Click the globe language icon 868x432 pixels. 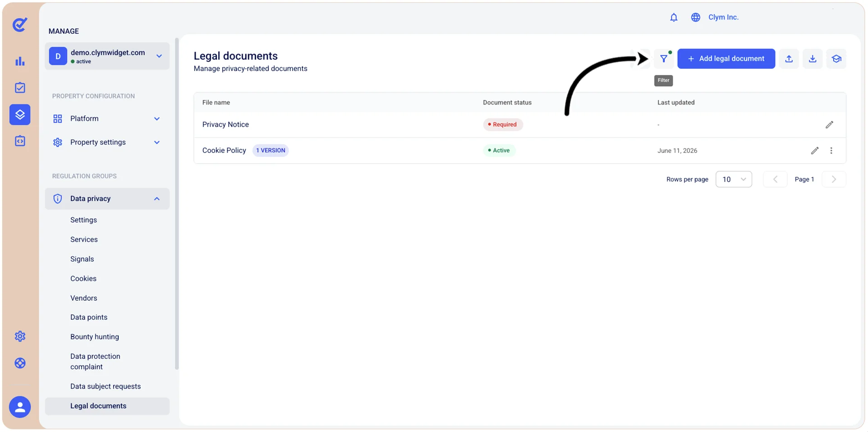click(695, 17)
